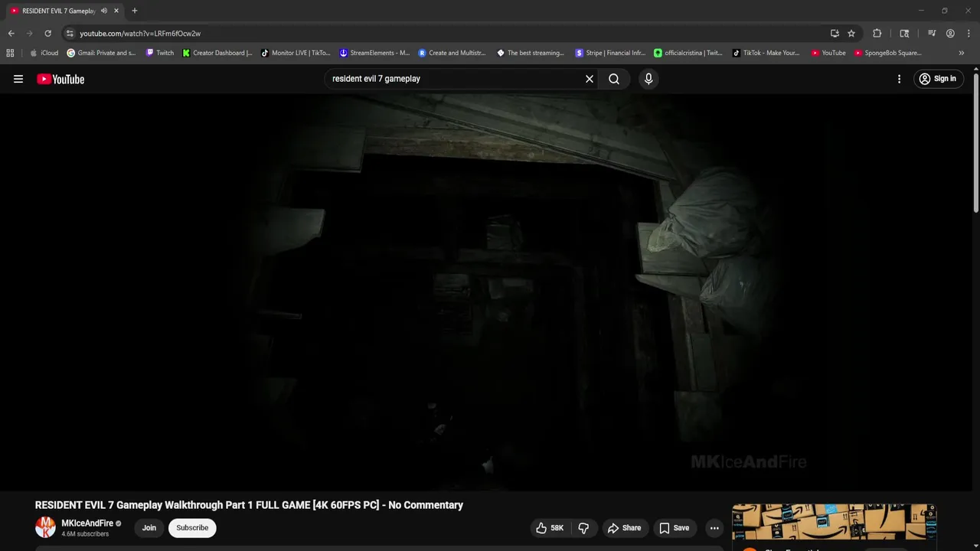Like the video (58K thumbs up)
The image size is (980, 551).
(x=550, y=528)
